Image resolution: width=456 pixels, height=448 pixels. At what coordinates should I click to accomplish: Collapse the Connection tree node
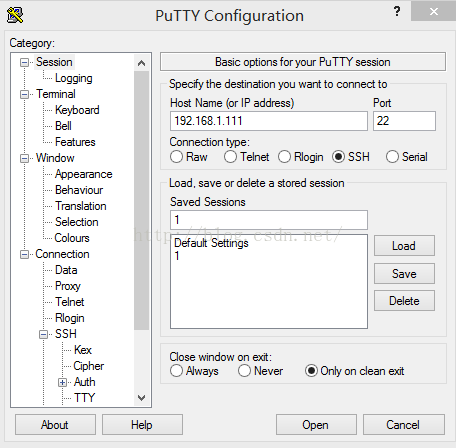pyautogui.click(x=24, y=254)
